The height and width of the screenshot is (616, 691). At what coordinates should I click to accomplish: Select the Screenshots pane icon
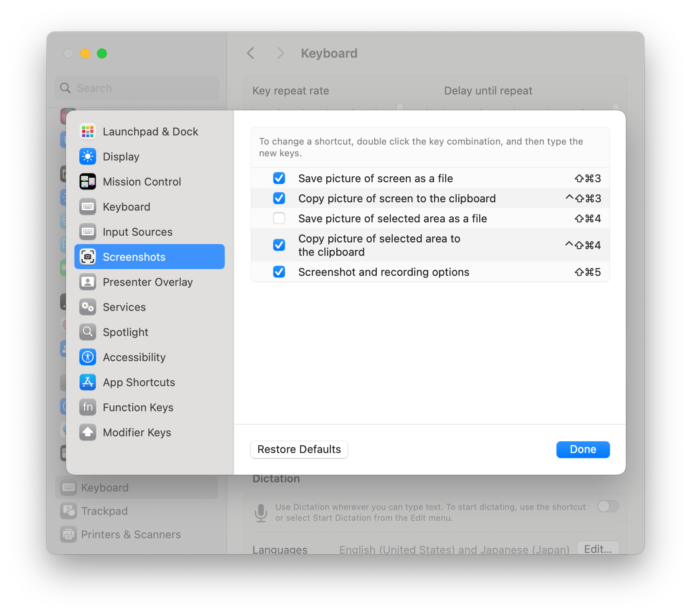click(x=88, y=257)
